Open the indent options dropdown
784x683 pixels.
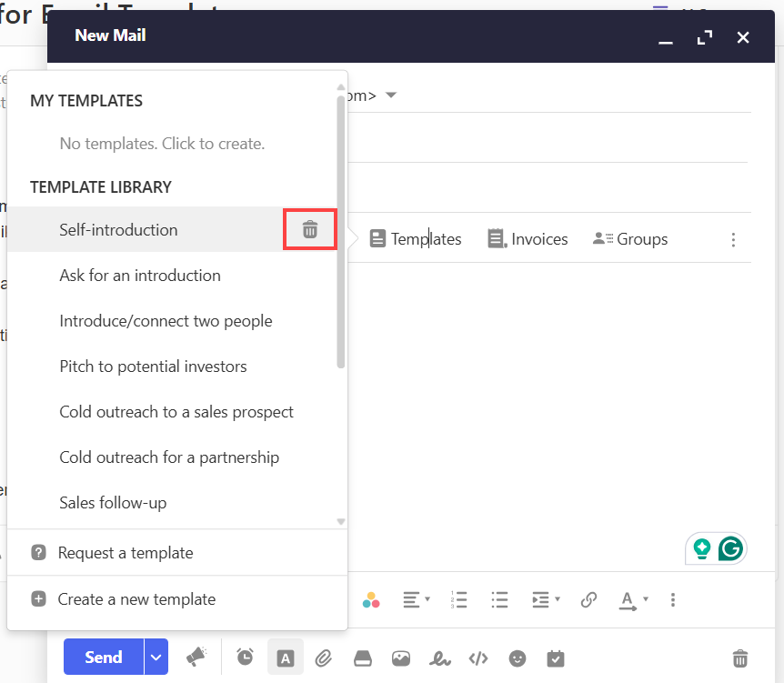(x=546, y=599)
